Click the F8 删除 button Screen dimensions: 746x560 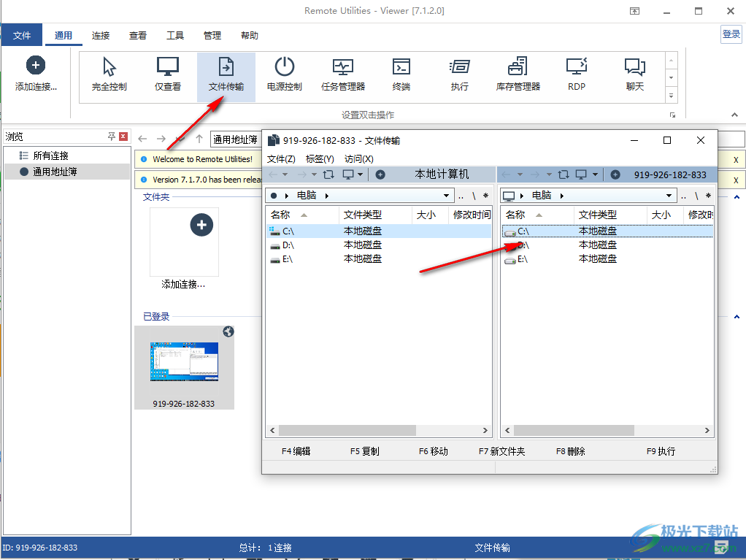(x=570, y=451)
